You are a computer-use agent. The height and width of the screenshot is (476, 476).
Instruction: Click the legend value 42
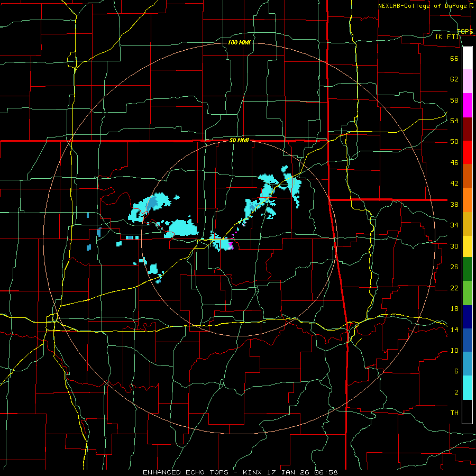click(454, 184)
